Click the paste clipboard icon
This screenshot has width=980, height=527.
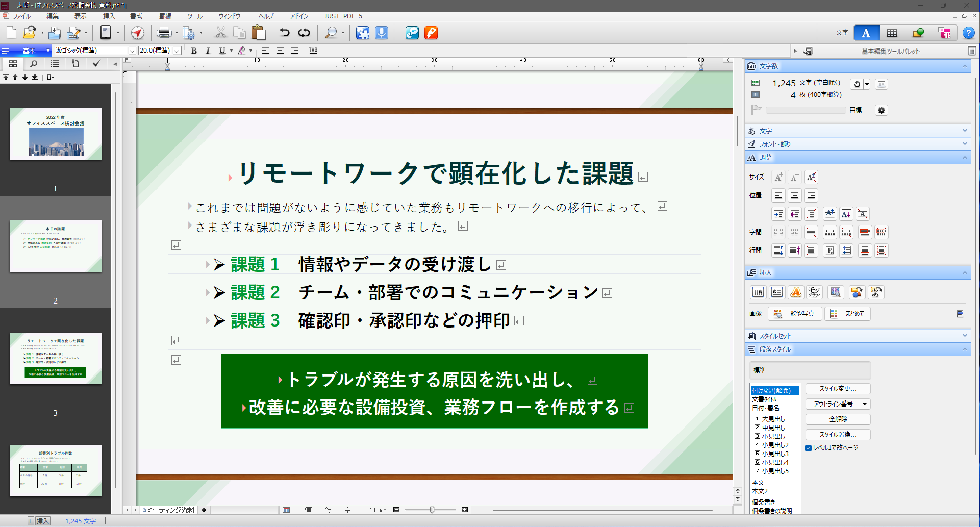[x=259, y=33]
